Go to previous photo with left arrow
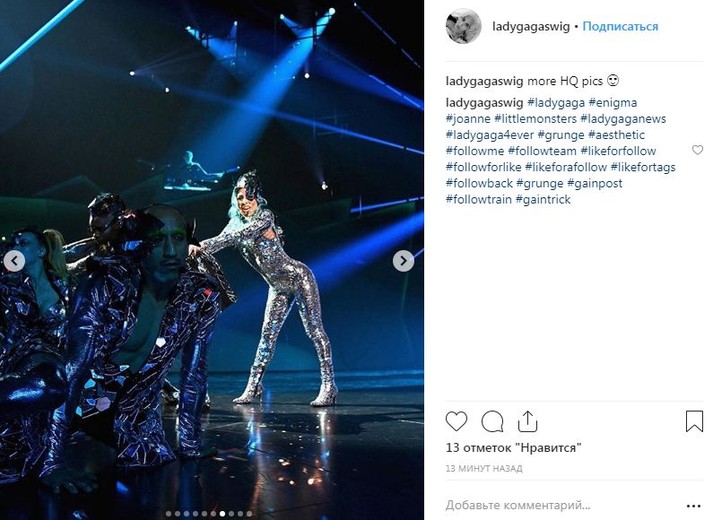The height and width of the screenshot is (520, 713). (x=15, y=261)
